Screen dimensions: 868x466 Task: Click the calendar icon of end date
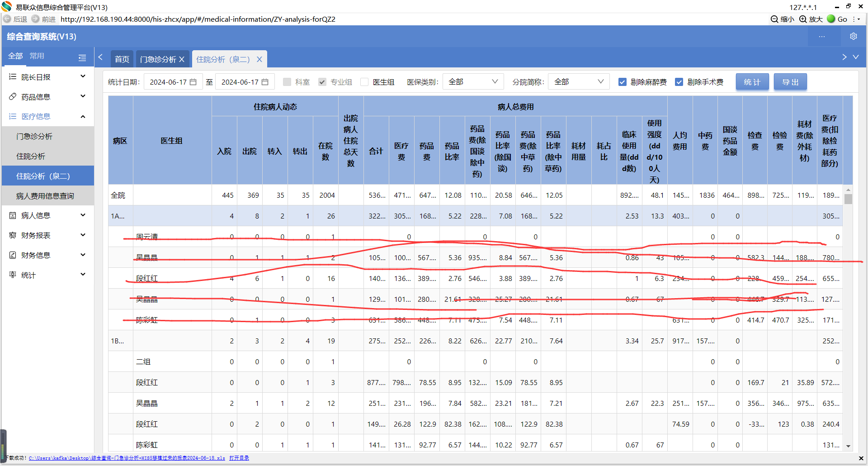tap(265, 82)
